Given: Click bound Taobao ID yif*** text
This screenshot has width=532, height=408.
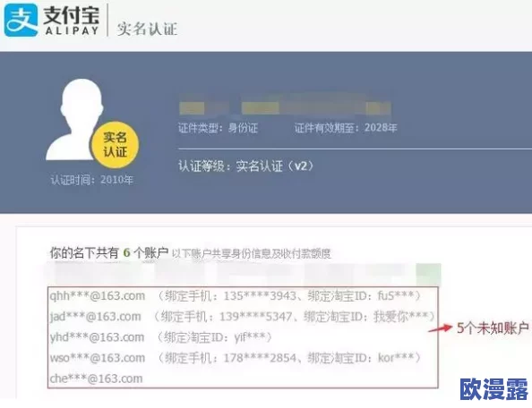Looking at the screenshot, I should point(214,337).
